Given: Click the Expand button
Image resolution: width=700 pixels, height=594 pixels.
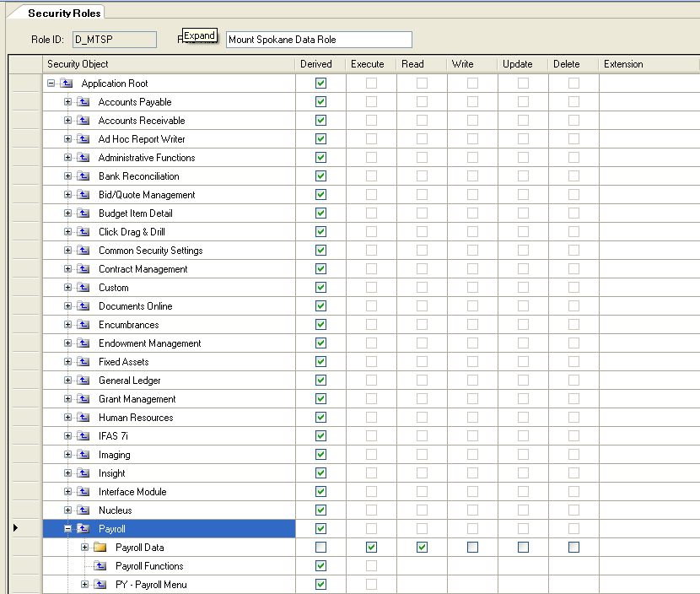Looking at the screenshot, I should pos(199,35).
